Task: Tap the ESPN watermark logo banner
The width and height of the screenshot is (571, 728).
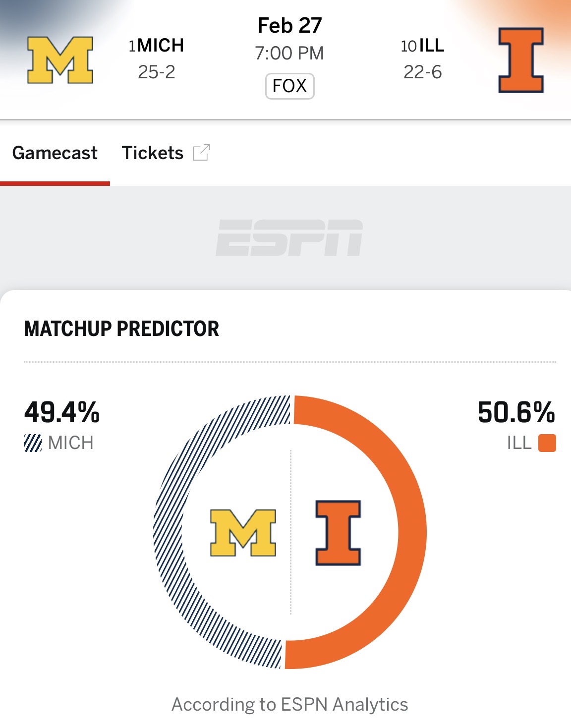Action: [289, 238]
